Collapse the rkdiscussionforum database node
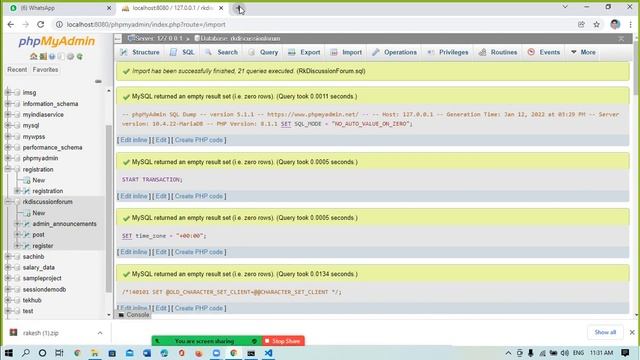 coord(8,202)
